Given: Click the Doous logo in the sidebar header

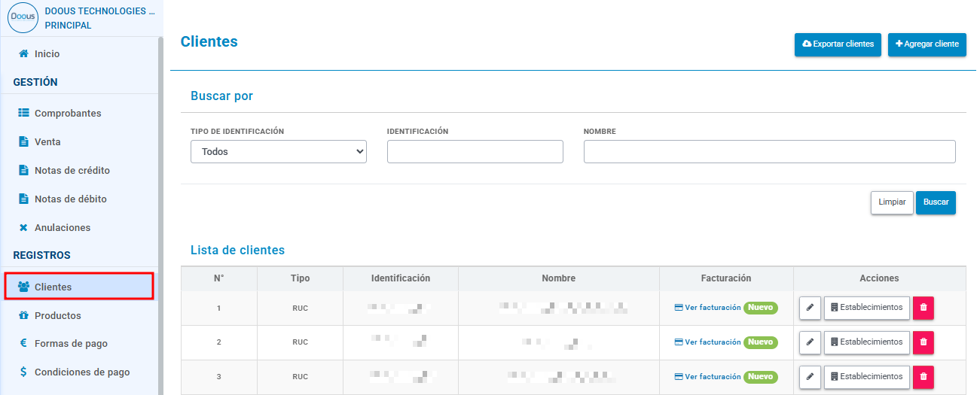Looking at the screenshot, I should click(23, 18).
